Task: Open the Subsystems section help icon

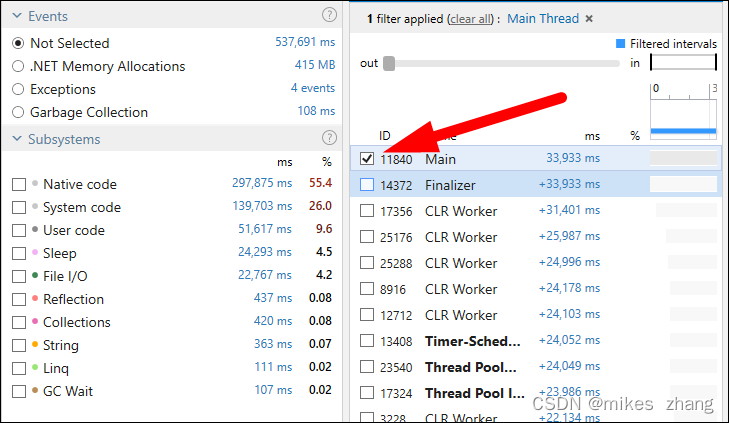Action: tap(329, 138)
